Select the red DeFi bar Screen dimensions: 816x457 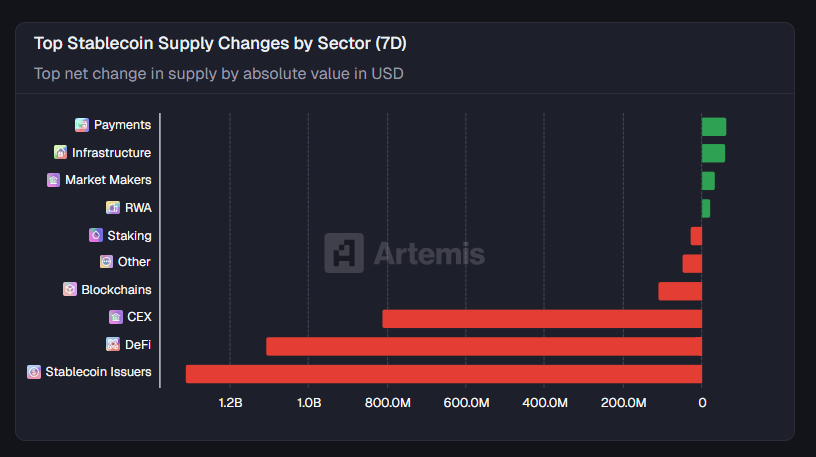coord(483,346)
